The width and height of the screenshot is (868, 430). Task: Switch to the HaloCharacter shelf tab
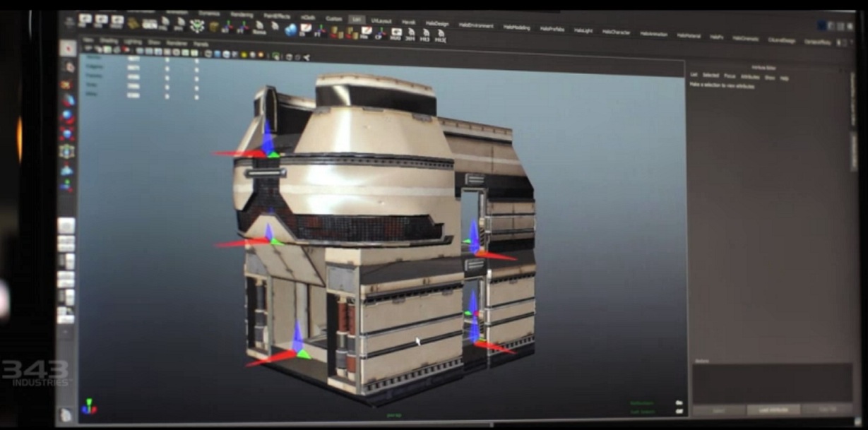click(x=617, y=32)
